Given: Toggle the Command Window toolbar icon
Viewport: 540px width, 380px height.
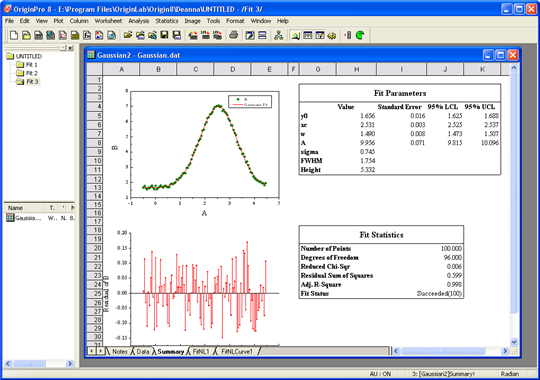Looking at the screenshot, I should tap(320, 35).
